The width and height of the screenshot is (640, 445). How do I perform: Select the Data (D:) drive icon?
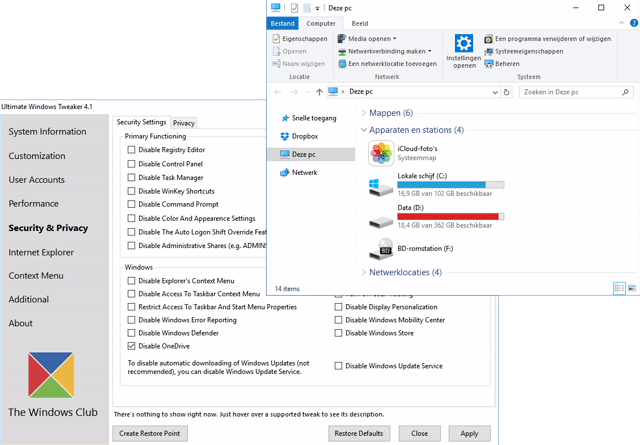click(381, 222)
